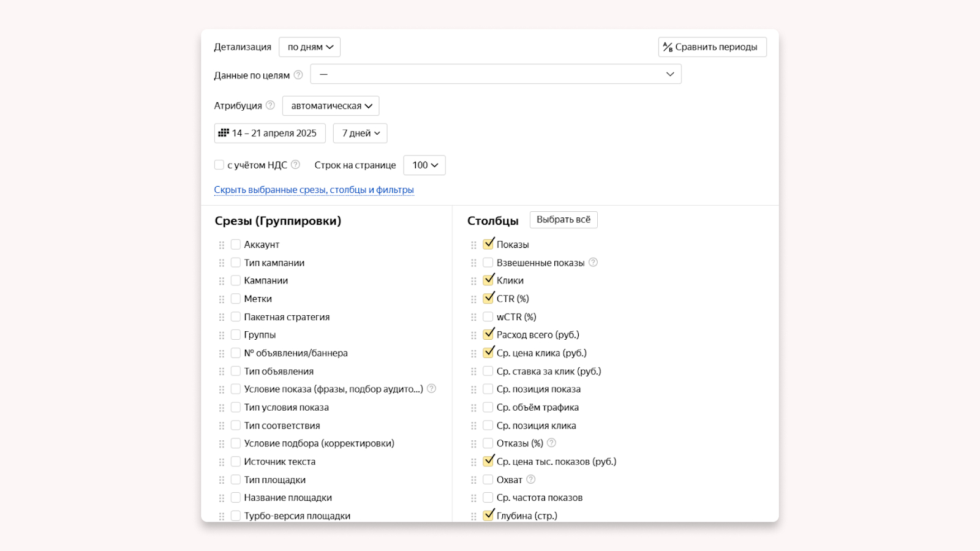Screen dimensions: 980x551
Task: Click help icon beside Охват column
Action: (x=531, y=479)
